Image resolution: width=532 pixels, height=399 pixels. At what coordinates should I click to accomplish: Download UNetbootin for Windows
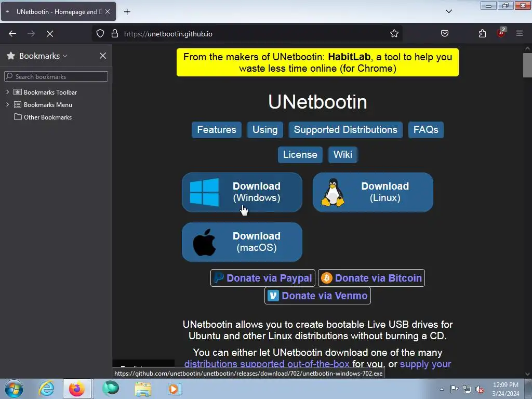242,192
